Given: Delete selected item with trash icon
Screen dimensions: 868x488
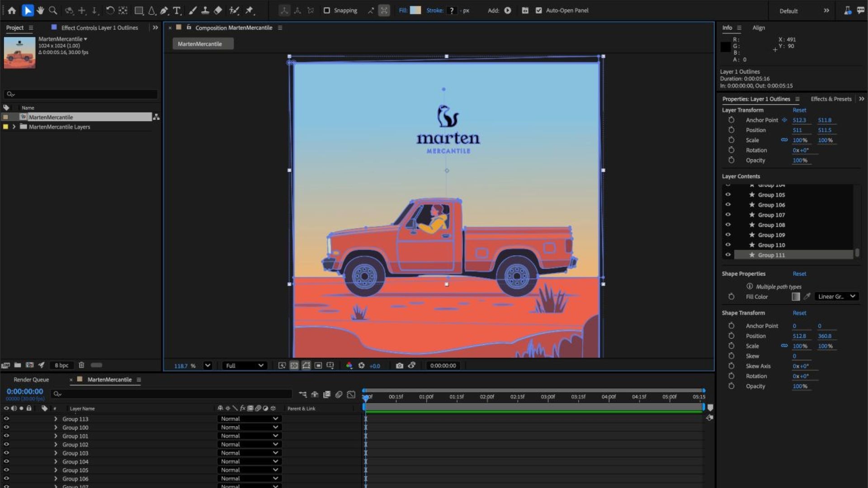Looking at the screenshot, I should click(81, 365).
